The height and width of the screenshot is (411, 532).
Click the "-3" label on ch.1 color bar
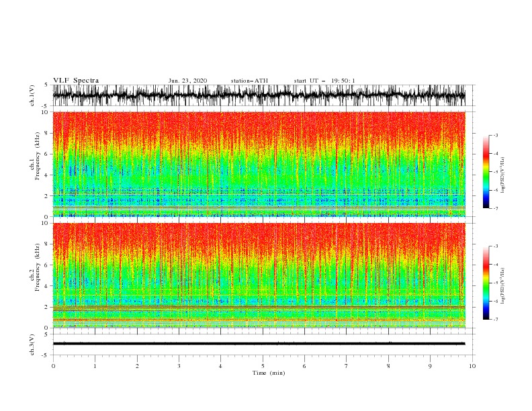pos(495,136)
